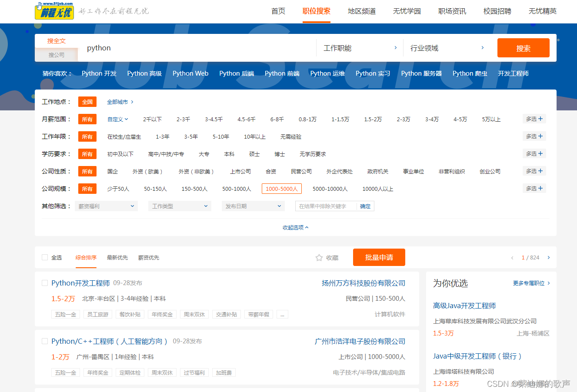The width and height of the screenshot is (577, 392).
Task: Open the 职位搜索 nav item
Action: click(317, 11)
